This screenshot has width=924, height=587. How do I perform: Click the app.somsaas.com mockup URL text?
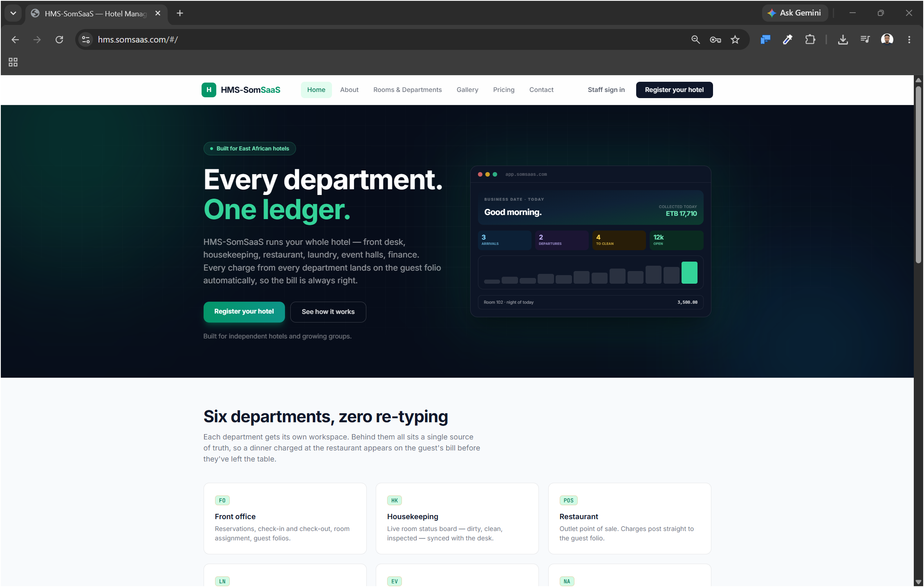tap(526, 175)
